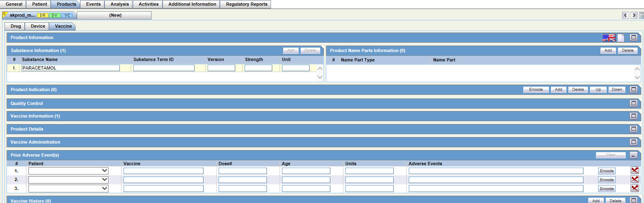644x203 pixels.
Task: Expand the Product Indication section toggle
Action: tap(633, 89)
